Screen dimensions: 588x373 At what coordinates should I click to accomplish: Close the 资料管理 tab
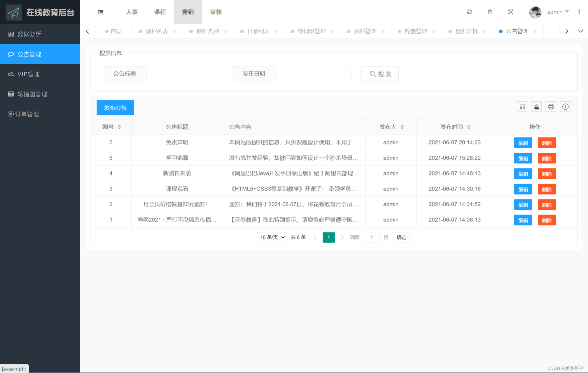coord(383,32)
